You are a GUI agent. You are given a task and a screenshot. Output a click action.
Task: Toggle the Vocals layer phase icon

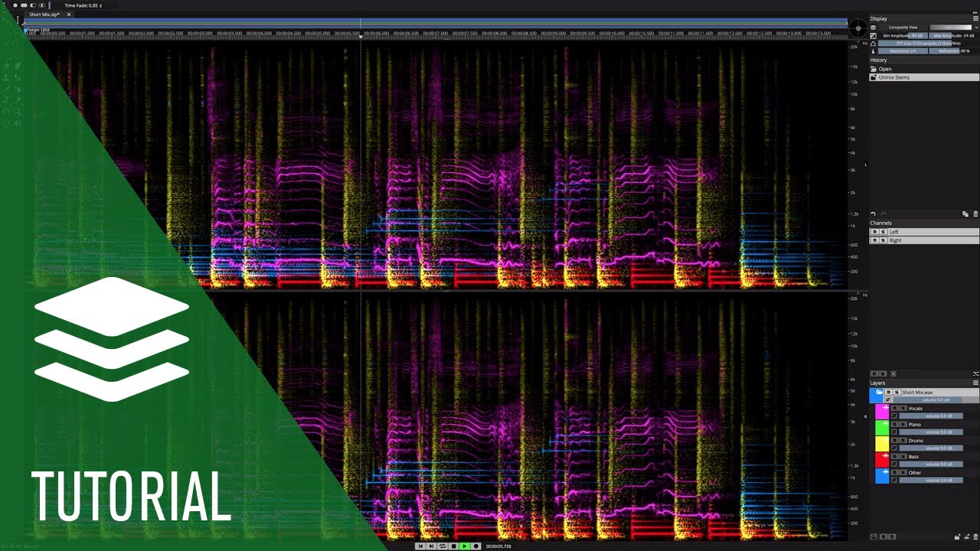[x=894, y=416]
